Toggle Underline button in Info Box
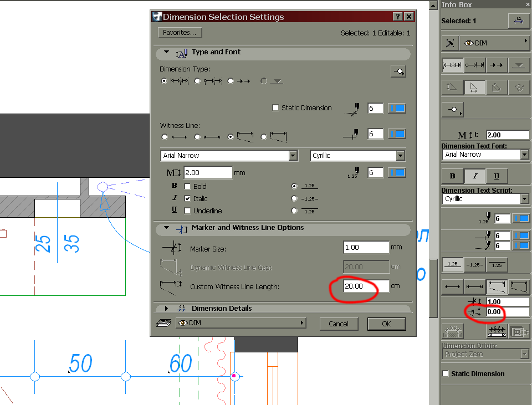532x405 pixels. coord(497,176)
